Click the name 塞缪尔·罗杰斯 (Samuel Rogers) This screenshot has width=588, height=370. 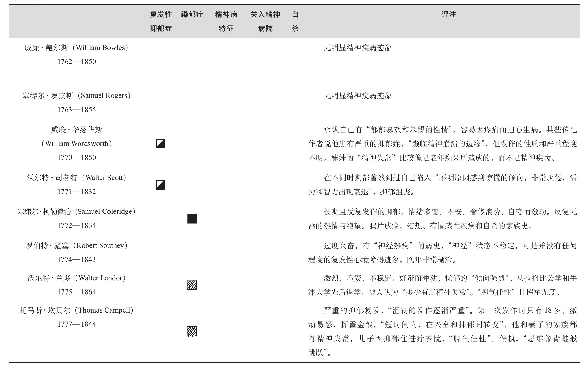[x=76, y=96]
